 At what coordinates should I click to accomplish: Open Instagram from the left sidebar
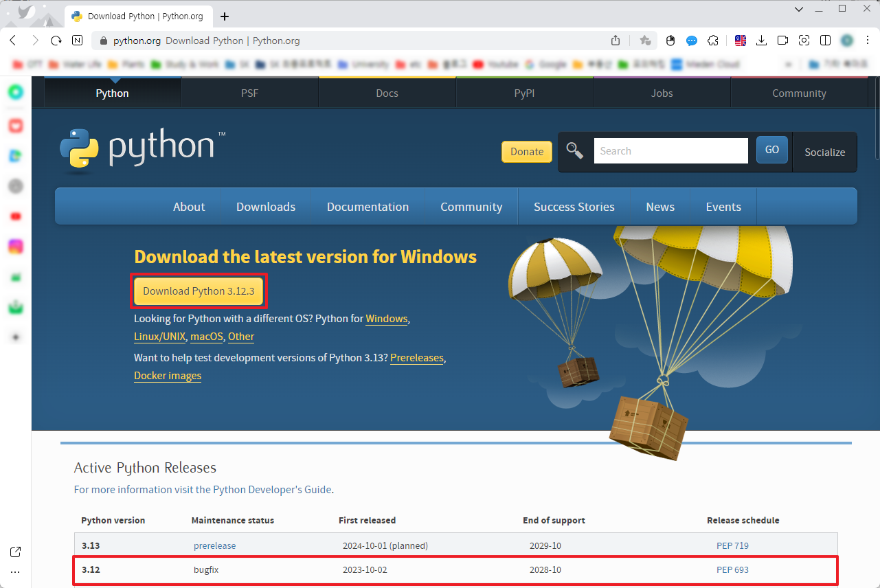pyautogui.click(x=15, y=247)
